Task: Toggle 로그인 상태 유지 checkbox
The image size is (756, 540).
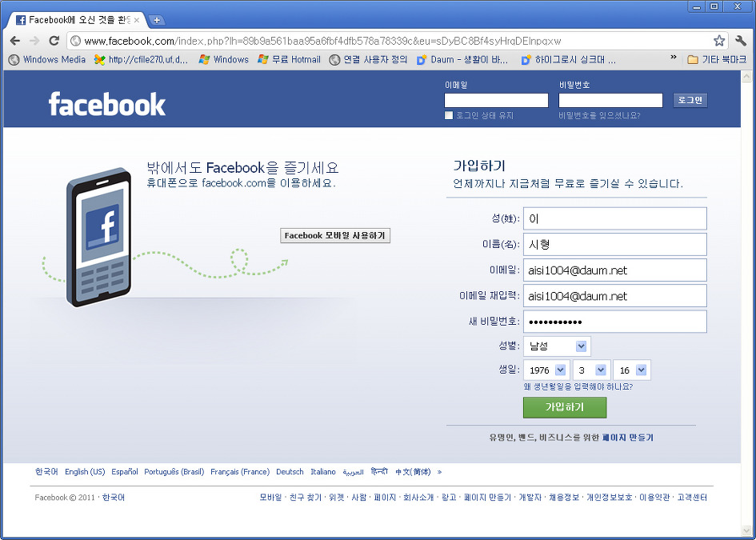Action: tap(449, 116)
